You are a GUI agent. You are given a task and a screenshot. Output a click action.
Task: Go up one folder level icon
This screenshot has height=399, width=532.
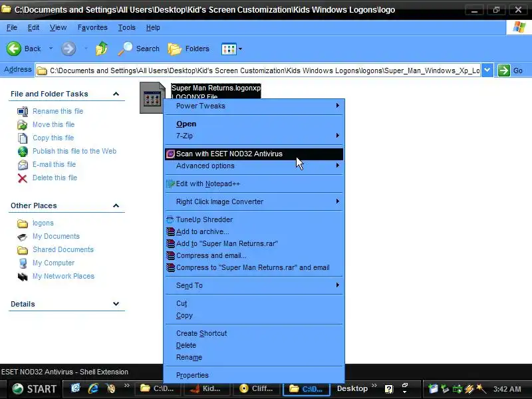point(102,49)
